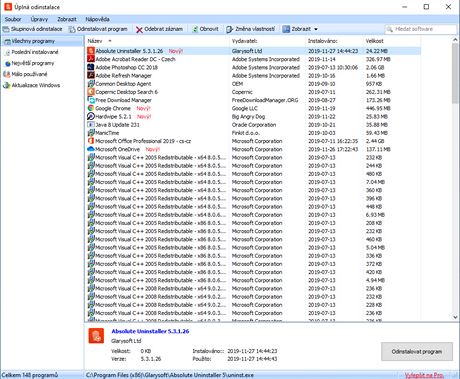Click the Málo používané sidebar icon

(7, 74)
